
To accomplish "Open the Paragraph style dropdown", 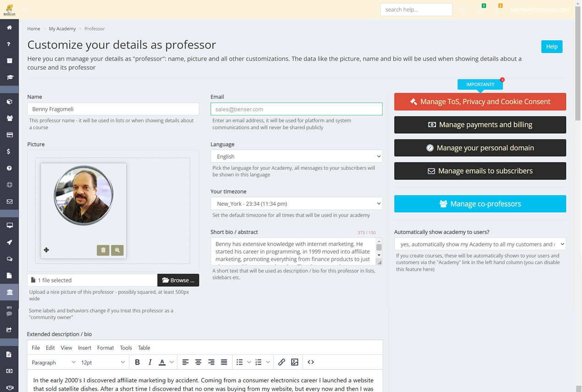I will [53, 362].
